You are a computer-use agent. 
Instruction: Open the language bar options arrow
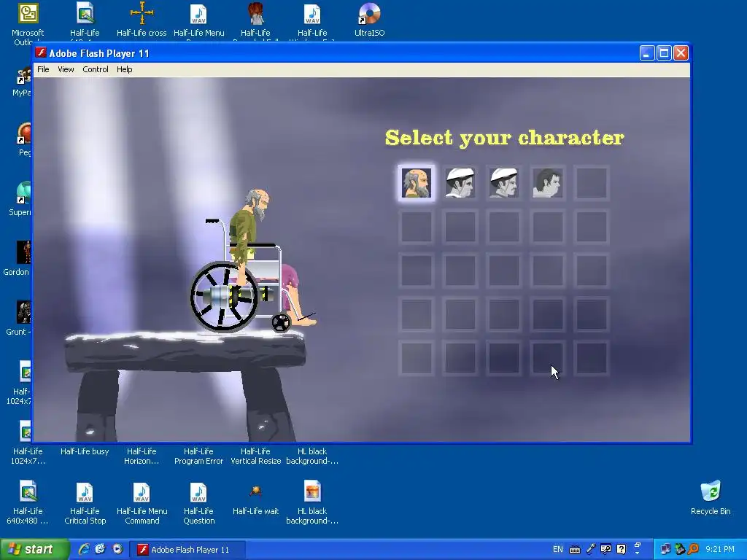pyautogui.click(x=638, y=553)
